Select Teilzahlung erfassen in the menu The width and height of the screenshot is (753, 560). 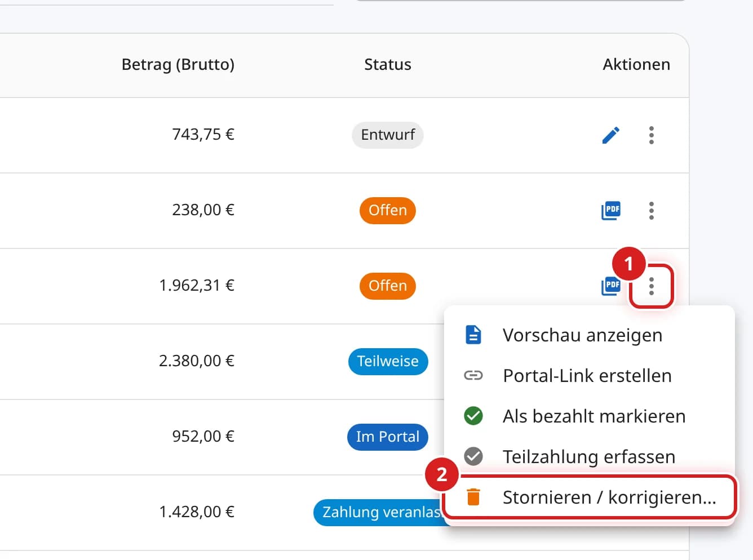point(590,457)
